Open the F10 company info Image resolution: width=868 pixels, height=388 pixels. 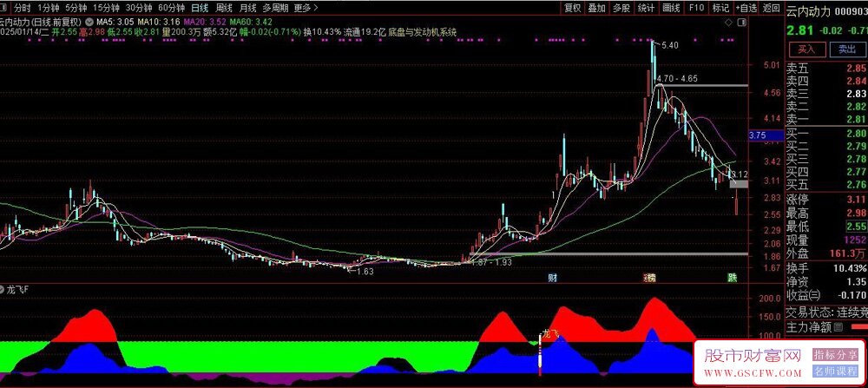click(x=696, y=8)
